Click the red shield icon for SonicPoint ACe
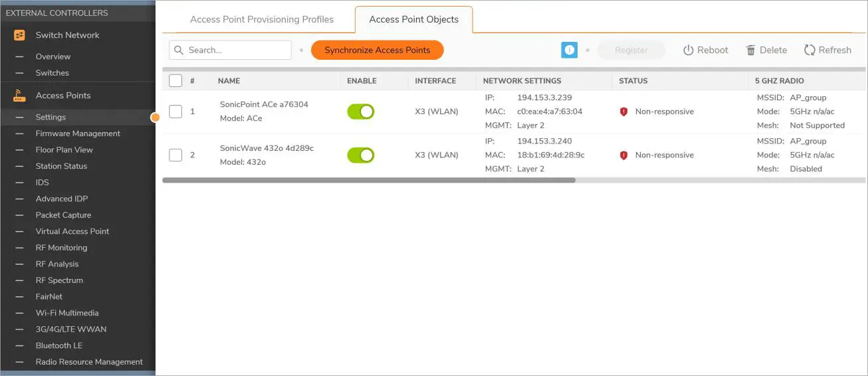 coord(623,112)
